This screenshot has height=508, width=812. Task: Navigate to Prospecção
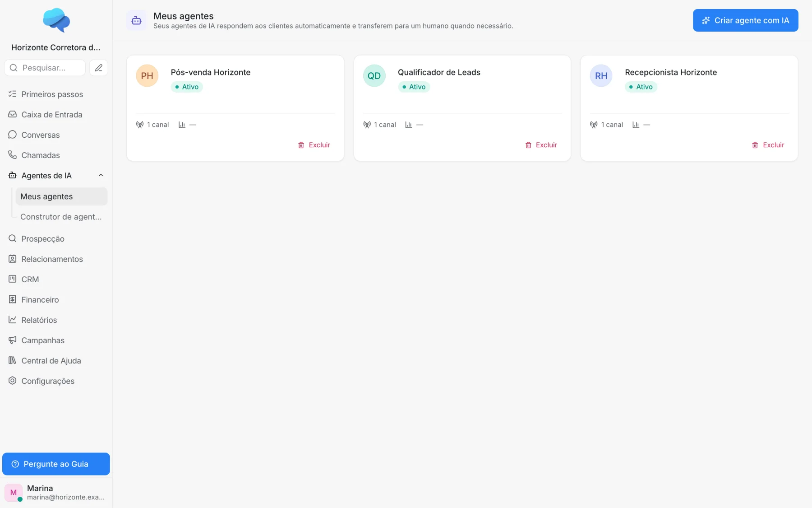(56, 238)
